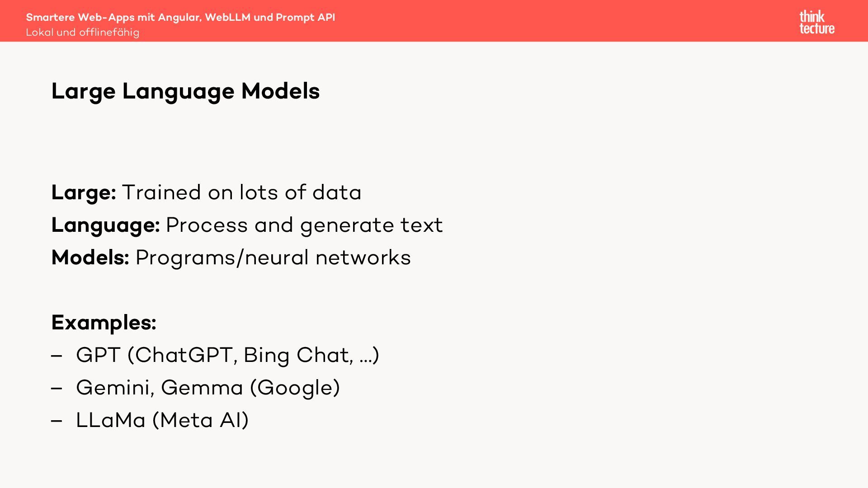The width and height of the screenshot is (868, 488).
Task: Click the word "ChatGPT" in the first bullet
Action: pos(184,355)
